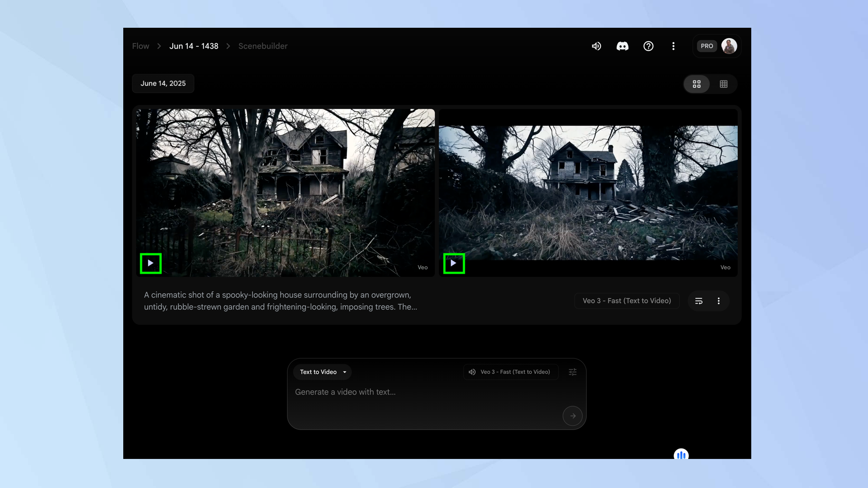
Task: Open the Scenebuilder breadcrumb tab
Action: [263, 46]
